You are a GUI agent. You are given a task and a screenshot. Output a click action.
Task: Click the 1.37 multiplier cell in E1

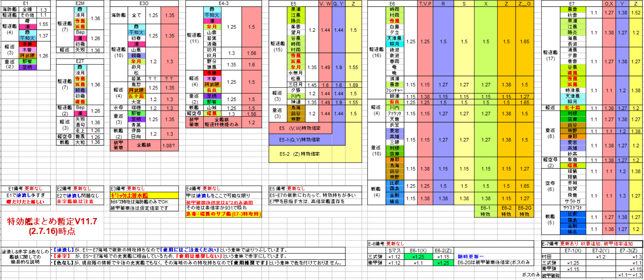tap(43, 36)
